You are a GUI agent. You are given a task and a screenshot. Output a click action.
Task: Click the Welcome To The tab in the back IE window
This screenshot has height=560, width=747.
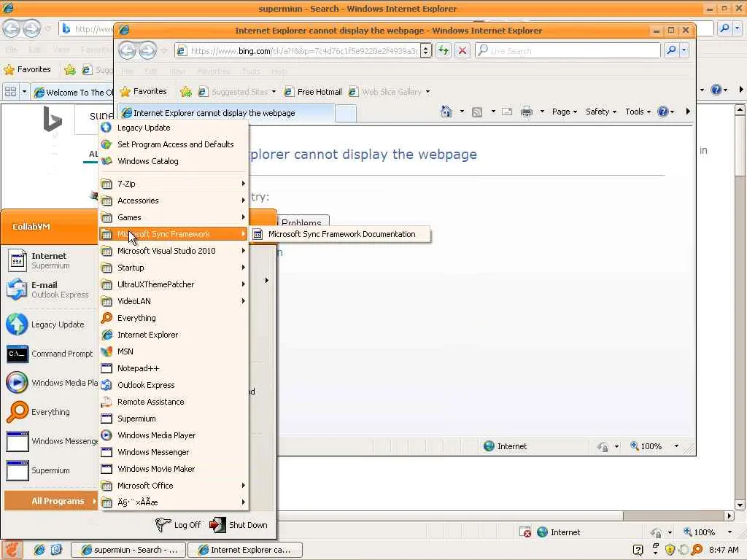tap(74, 93)
